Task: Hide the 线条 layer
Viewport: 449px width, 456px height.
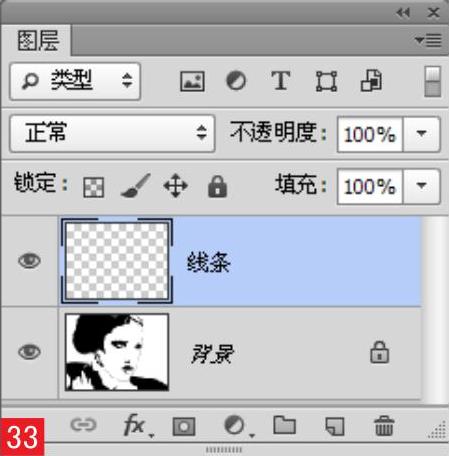Action: click(x=29, y=261)
